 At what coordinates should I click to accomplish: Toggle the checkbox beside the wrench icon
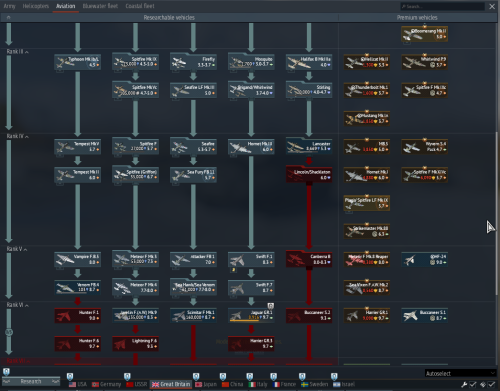click(x=473, y=384)
